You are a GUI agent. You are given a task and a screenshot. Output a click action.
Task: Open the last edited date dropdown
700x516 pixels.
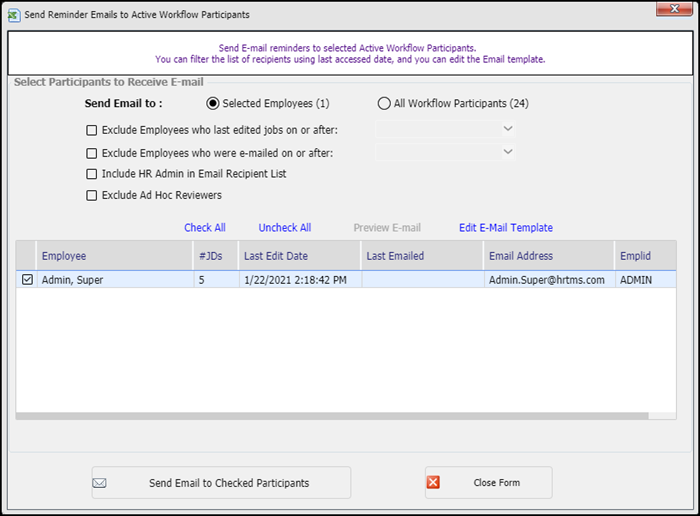pyautogui.click(x=508, y=129)
